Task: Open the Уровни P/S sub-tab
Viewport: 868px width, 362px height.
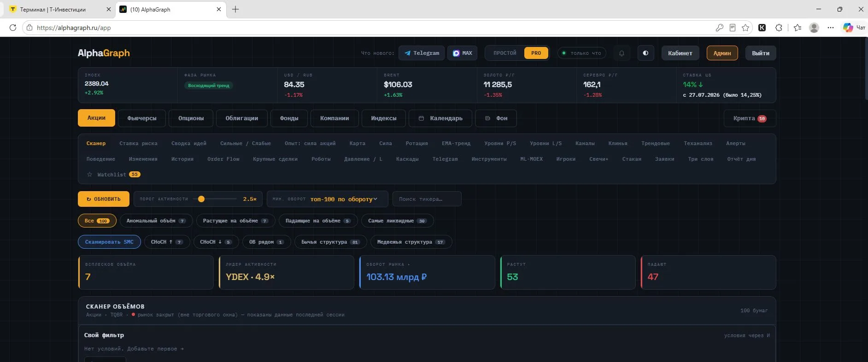Action: coord(500,143)
